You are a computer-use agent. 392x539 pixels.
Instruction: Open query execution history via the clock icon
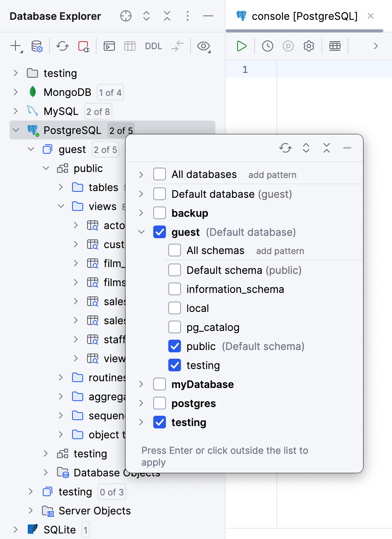click(x=267, y=46)
